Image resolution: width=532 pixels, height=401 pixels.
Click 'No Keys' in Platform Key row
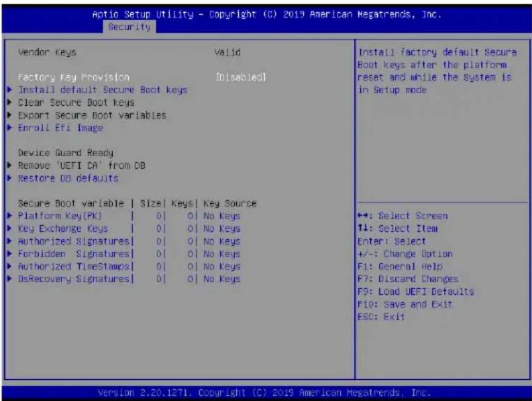(221, 216)
